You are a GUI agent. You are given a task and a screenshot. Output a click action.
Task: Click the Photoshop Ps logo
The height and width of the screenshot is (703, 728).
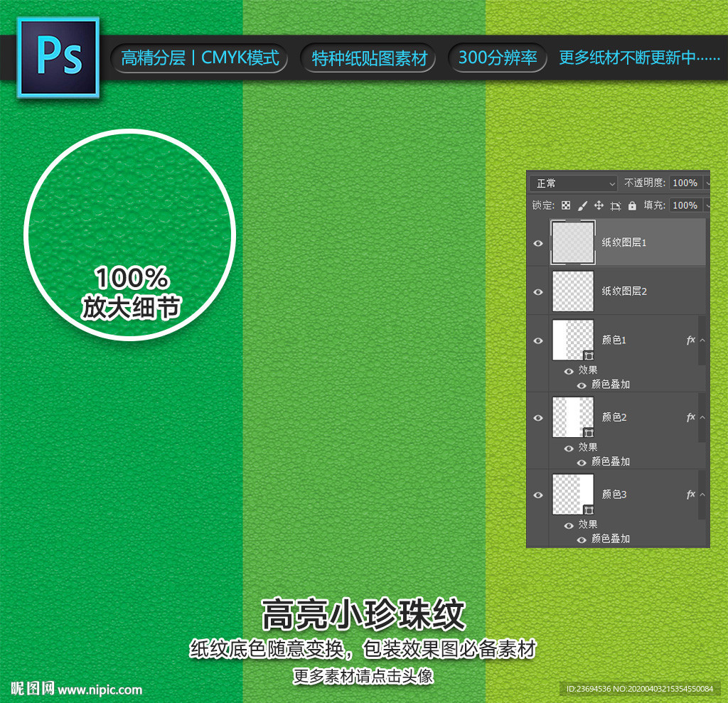point(58,58)
